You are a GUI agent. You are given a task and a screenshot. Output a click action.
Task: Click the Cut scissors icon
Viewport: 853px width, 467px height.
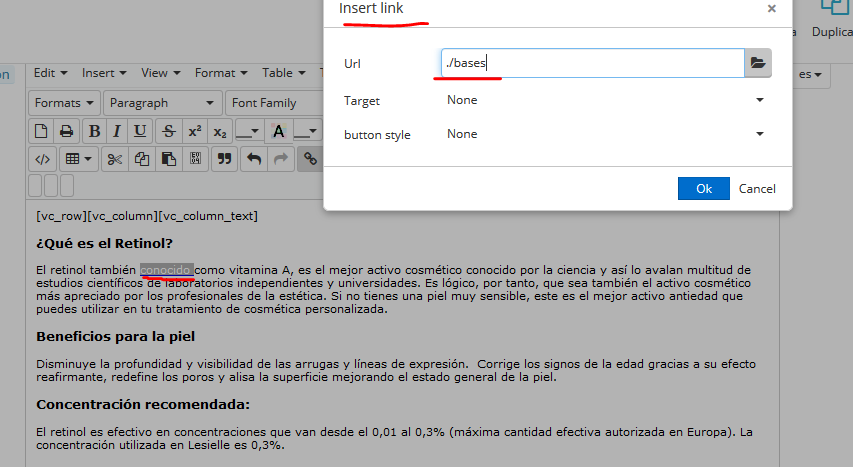(115, 158)
